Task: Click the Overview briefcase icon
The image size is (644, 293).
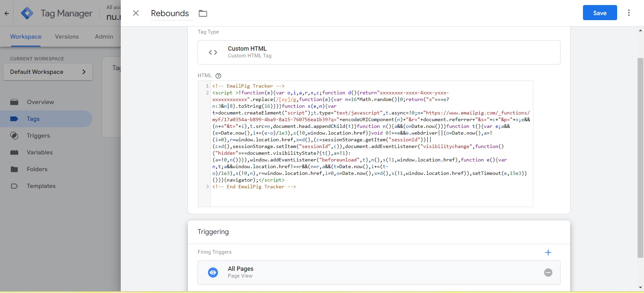Action: coord(14,102)
